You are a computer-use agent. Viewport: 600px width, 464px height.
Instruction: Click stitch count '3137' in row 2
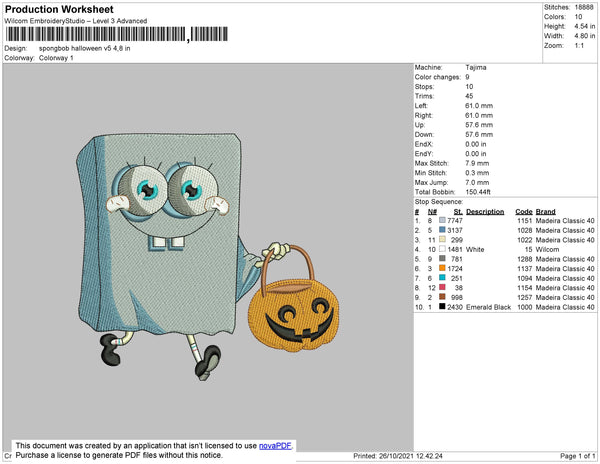click(x=455, y=230)
